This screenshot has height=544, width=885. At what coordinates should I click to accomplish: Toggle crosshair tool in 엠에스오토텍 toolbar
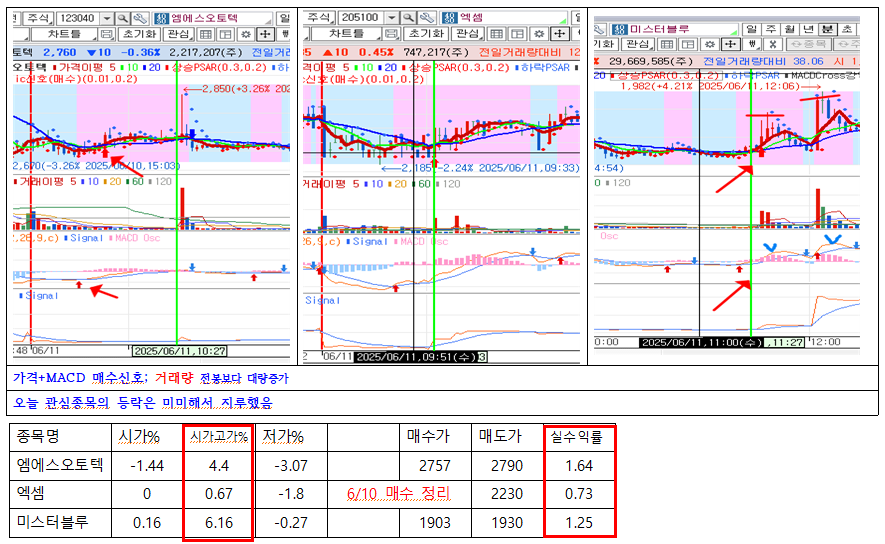click(265, 34)
